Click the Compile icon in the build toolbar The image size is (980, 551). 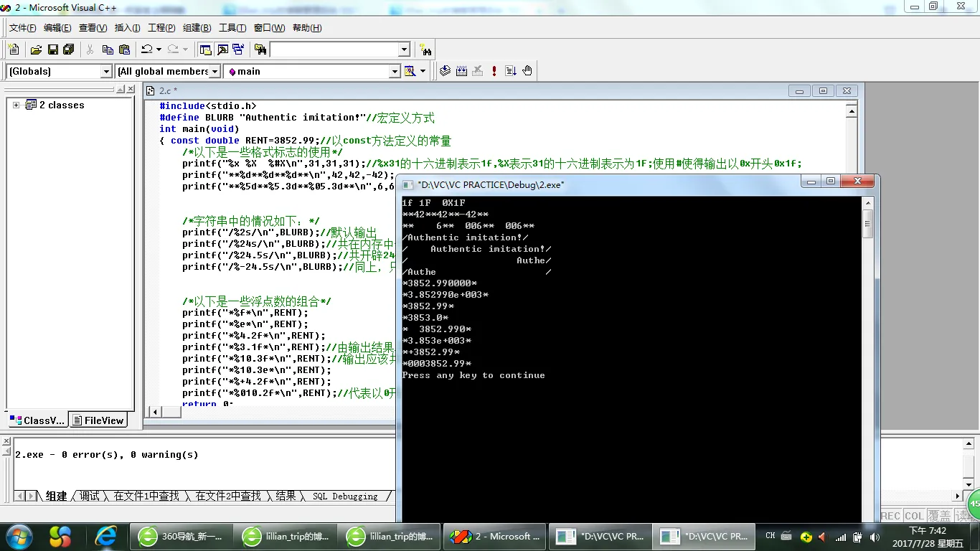(445, 71)
